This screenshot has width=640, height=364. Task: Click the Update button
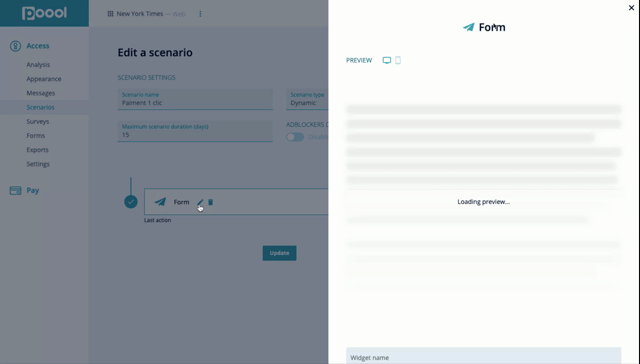click(280, 253)
